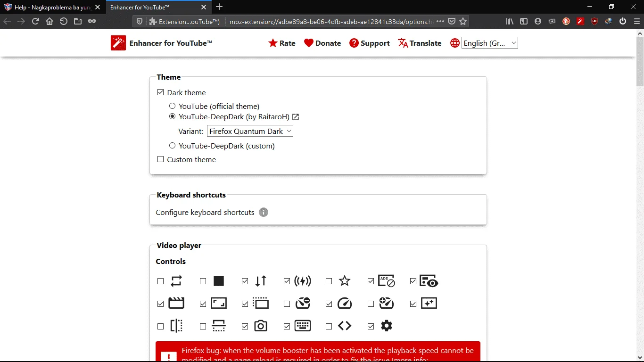Select YouTube (official theme) radio button
The height and width of the screenshot is (362, 644).
pos(172,106)
